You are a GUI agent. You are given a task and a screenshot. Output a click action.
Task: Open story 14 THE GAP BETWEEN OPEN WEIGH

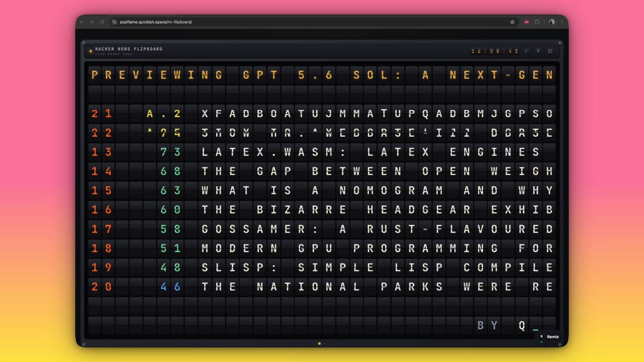point(322,171)
